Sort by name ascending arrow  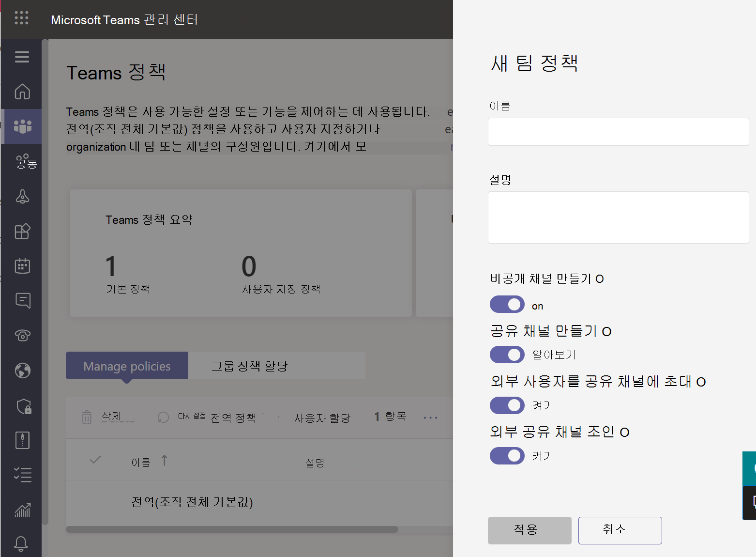[x=165, y=461]
